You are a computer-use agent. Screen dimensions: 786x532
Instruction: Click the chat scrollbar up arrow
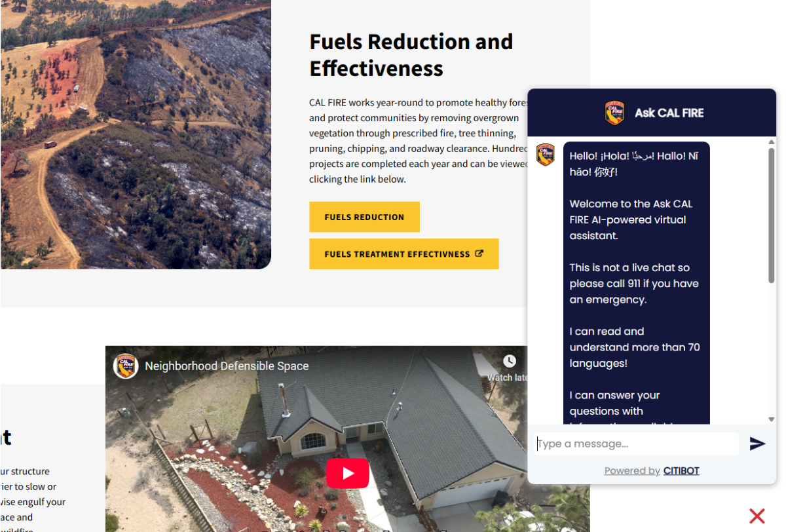pos(772,142)
